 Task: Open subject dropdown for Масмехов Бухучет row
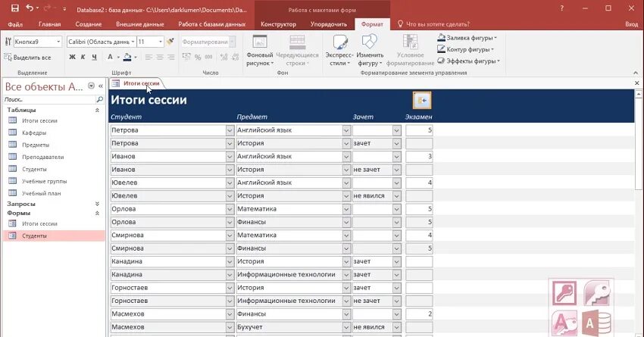pos(347,327)
